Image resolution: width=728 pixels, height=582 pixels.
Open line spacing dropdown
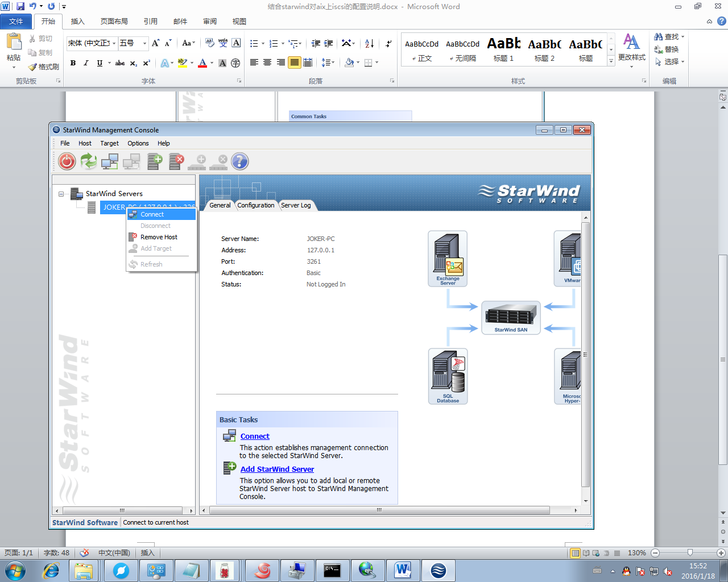328,63
